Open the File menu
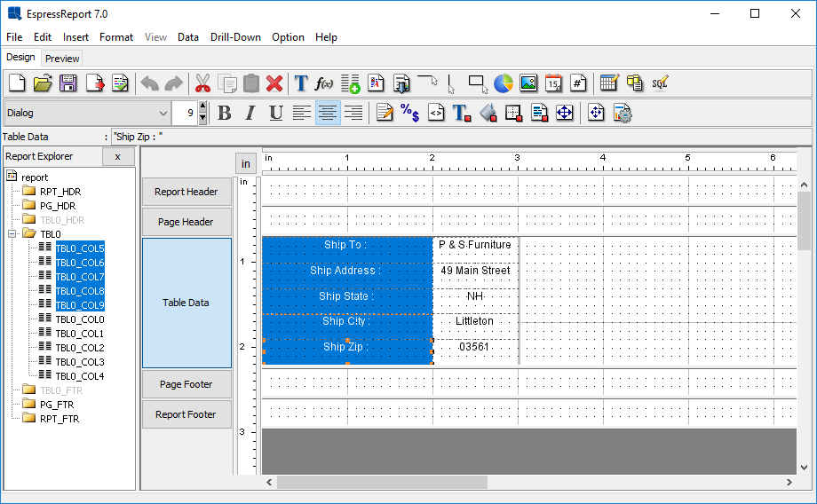The image size is (817, 504). tap(14, 37)
